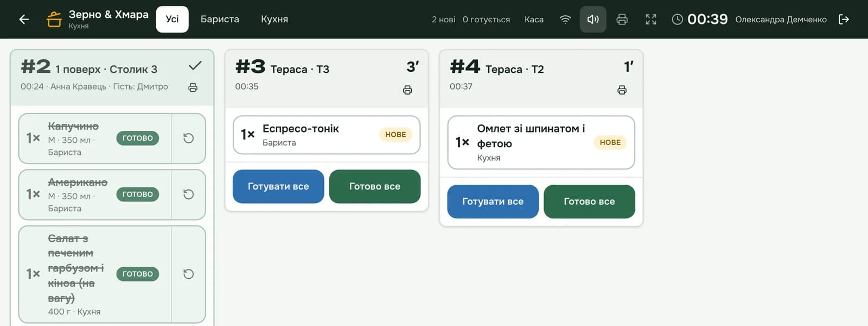This screenshot has height=326, width=868.
Task: Open the Каса link in the header
Action: [534, 20]
